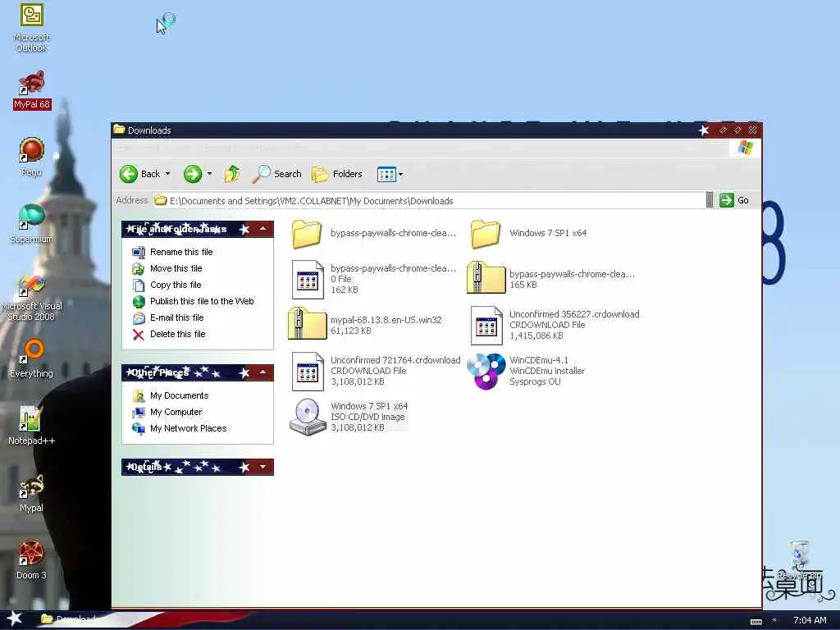The width and height of the screenshot is (840, 630).
Task: Start Doom 3 from desktop
Action: pyautogui.click(x=31, y=559)
